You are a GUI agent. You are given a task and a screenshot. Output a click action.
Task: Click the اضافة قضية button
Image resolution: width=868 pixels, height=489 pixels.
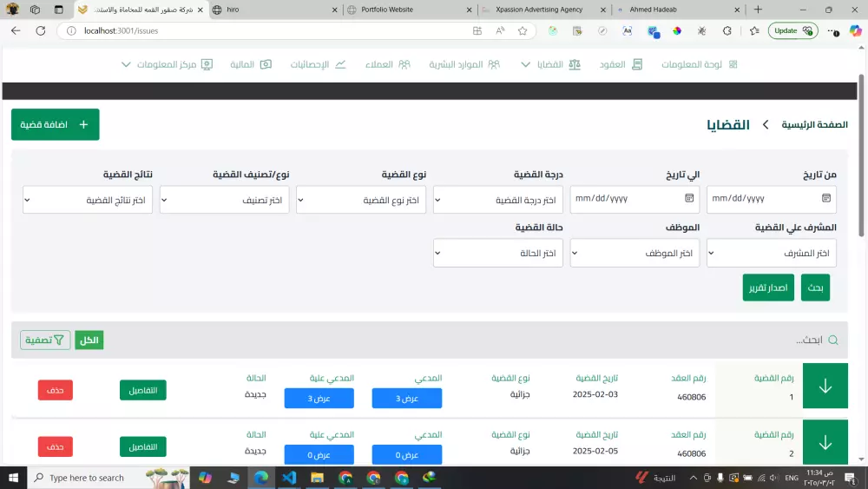56,124
